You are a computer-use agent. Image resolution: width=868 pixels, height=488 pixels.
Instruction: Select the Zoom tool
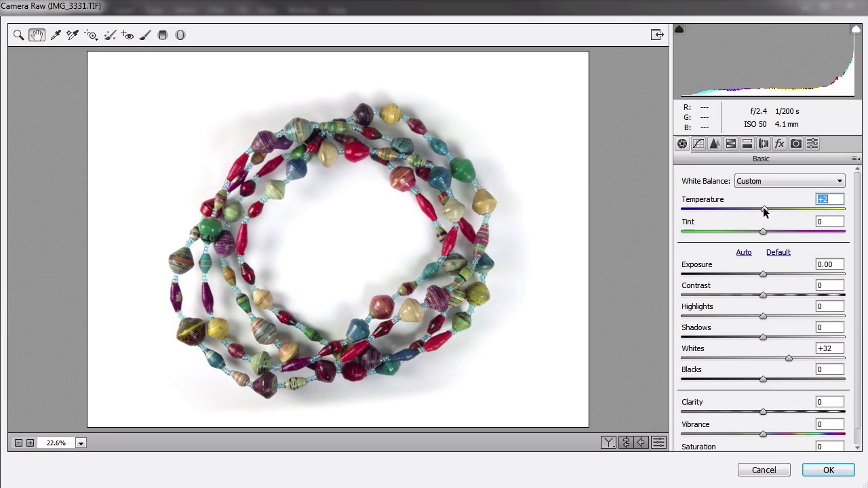(x=18, y=35)
